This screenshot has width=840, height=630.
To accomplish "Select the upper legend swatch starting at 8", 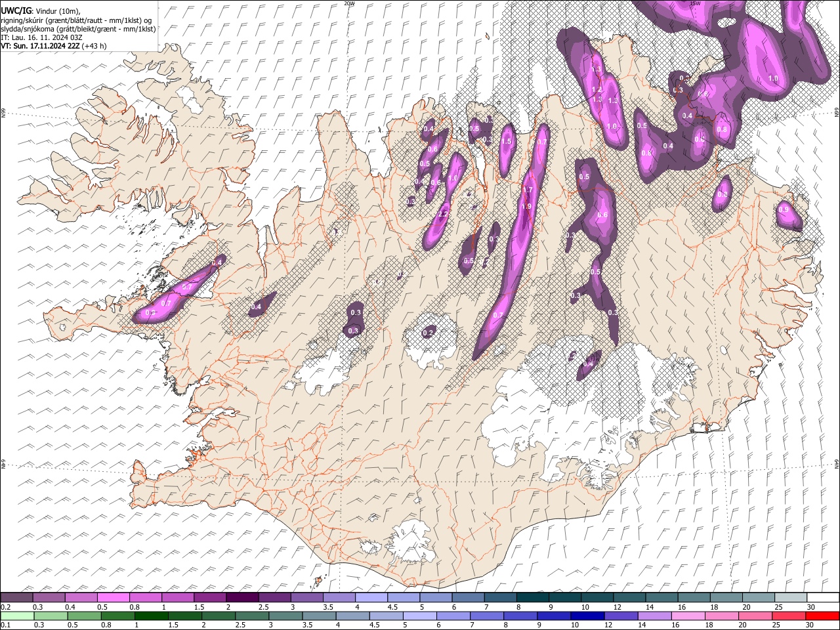I will tap(532, 597).
